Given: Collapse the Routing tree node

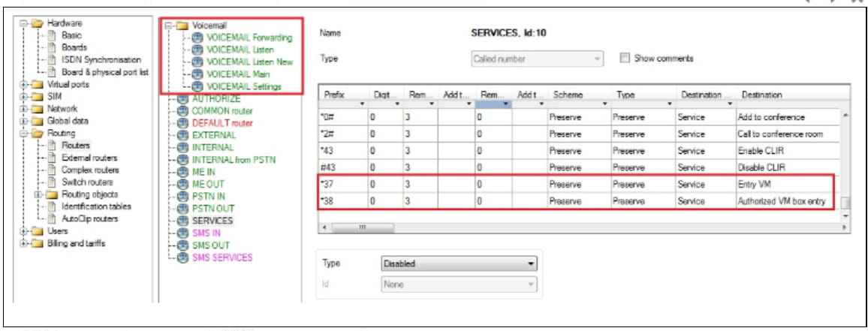Looking at the screenshot, I should [x=23, y=134].
